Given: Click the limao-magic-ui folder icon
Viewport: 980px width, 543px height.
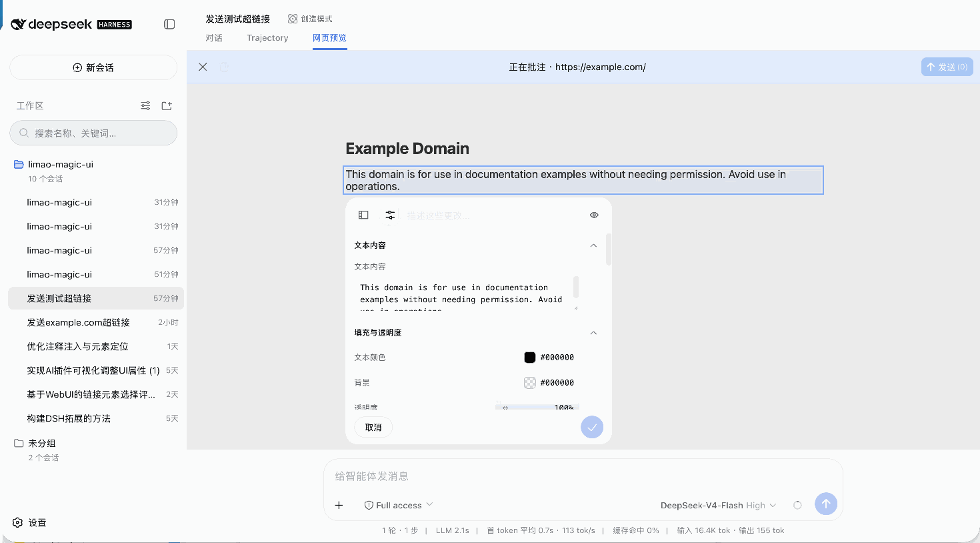Looking at the screenshot, I should pos(19,164).
